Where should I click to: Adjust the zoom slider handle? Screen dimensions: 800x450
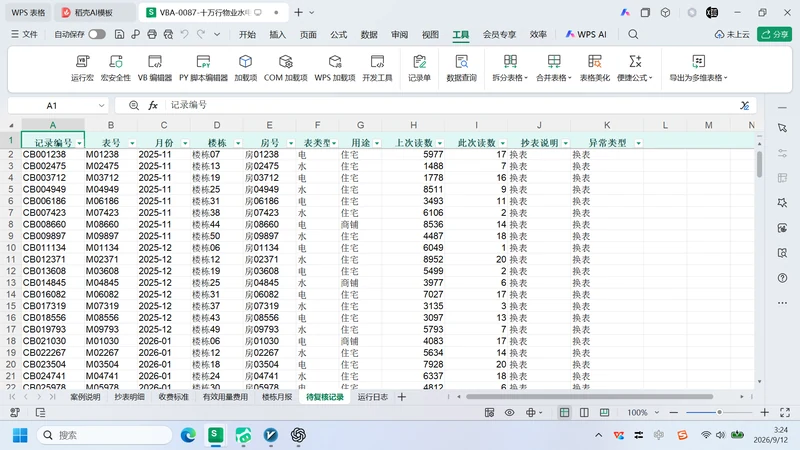click(x=719, y=412)
